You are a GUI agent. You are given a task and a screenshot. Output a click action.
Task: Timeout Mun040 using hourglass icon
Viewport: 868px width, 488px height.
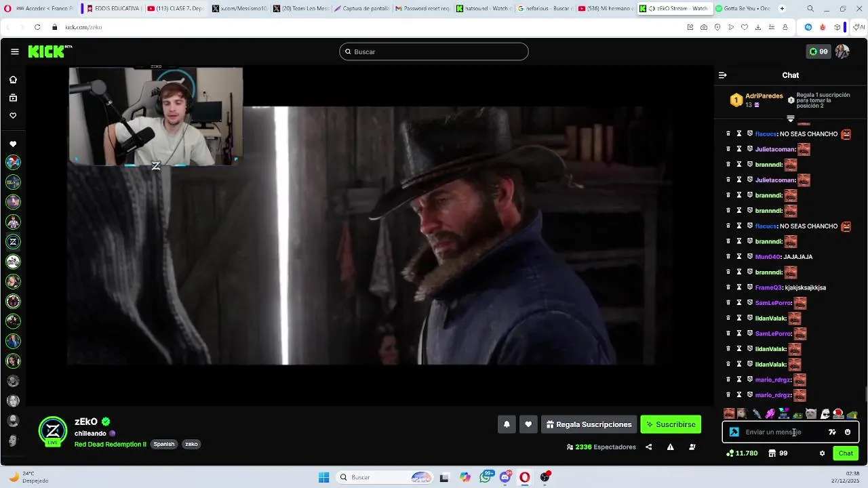(x=739, y=257)
